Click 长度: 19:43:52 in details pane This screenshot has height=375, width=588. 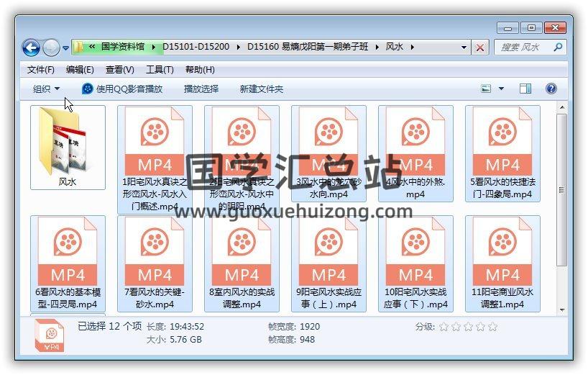175,327
